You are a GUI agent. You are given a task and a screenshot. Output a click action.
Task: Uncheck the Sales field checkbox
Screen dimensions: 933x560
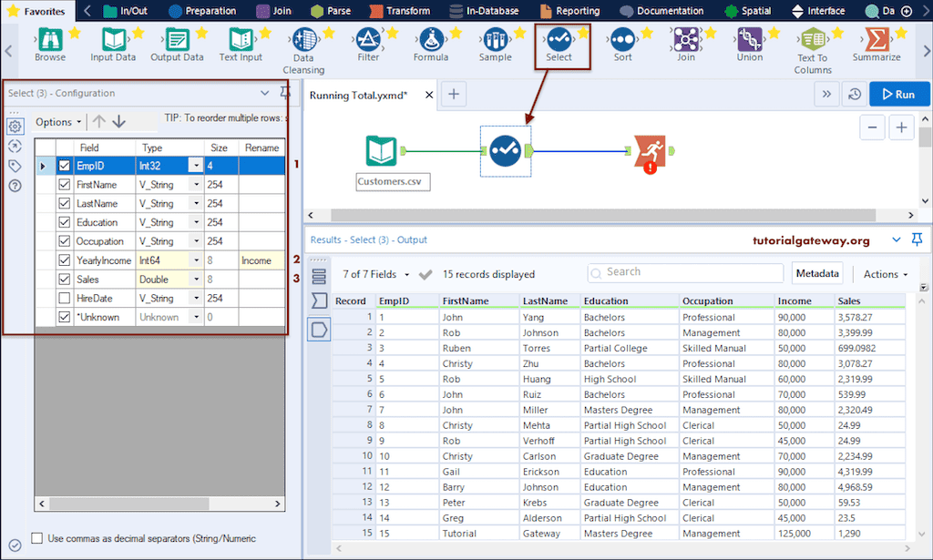coord(62,279)
